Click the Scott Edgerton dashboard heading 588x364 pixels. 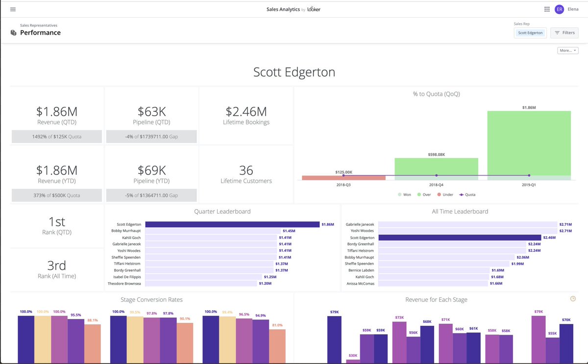pyautogui.click(x=294, y=72)
